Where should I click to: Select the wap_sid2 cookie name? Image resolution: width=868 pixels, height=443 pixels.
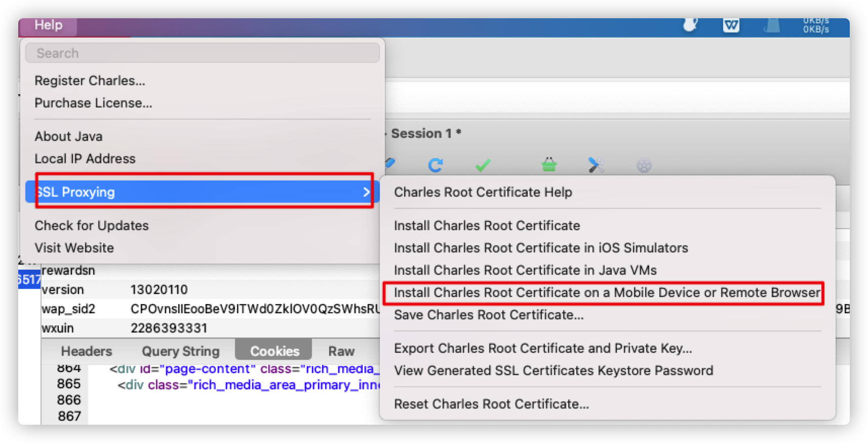[68, 309]
